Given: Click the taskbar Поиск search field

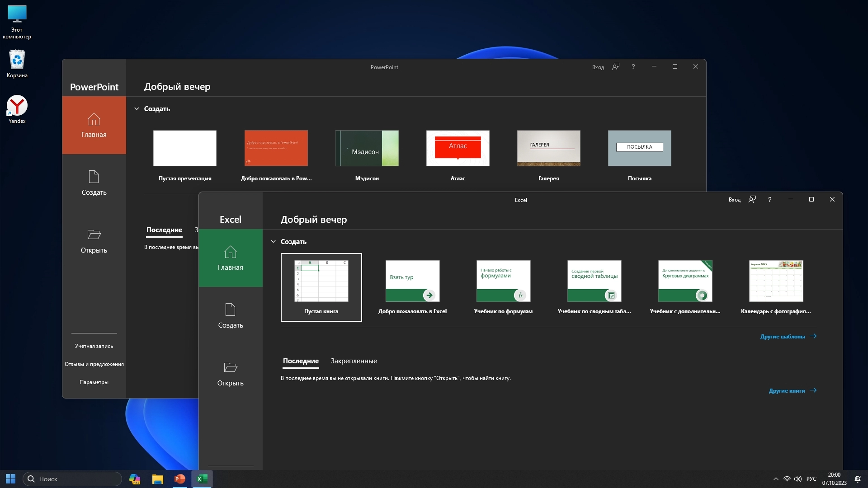Looking at the screenshot, I should (72, 479).
